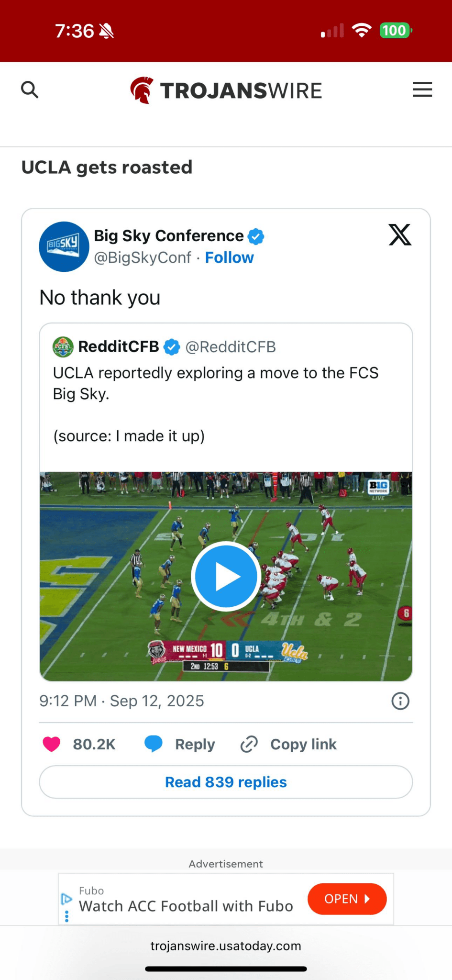Tap the RedditCFB avatar icon

point(63,347)
